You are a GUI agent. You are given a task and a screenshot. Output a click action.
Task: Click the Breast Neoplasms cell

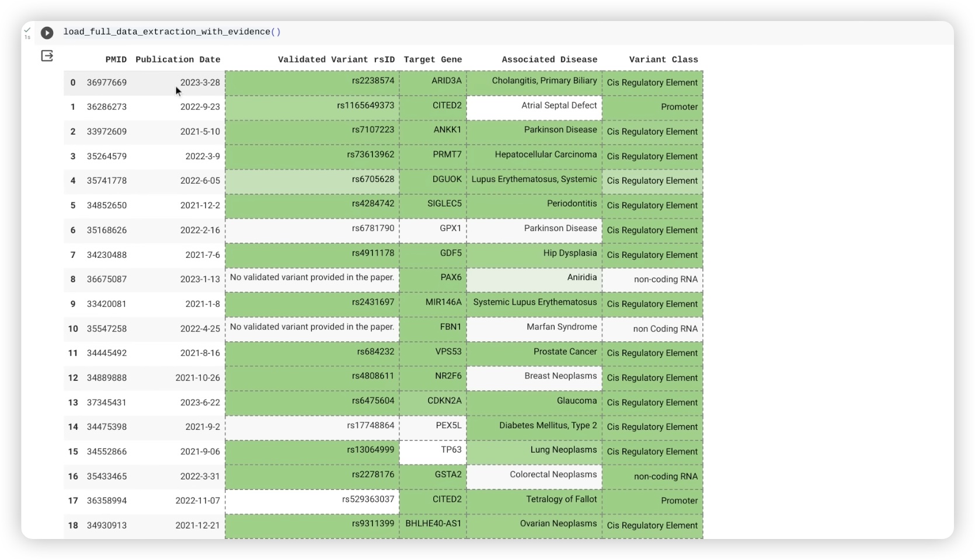[x=534, y=379]
